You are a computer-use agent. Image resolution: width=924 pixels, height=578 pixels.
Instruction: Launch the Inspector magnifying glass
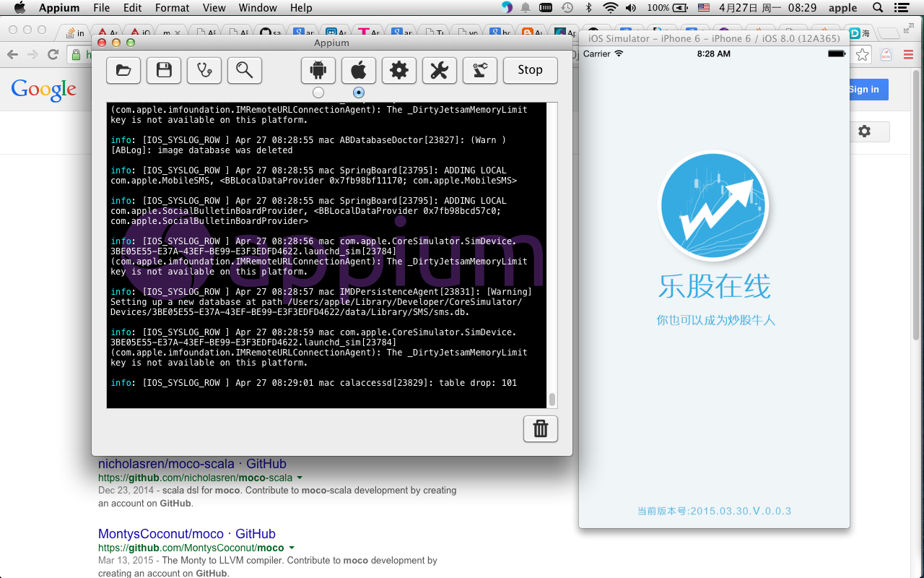coord(245,70)
